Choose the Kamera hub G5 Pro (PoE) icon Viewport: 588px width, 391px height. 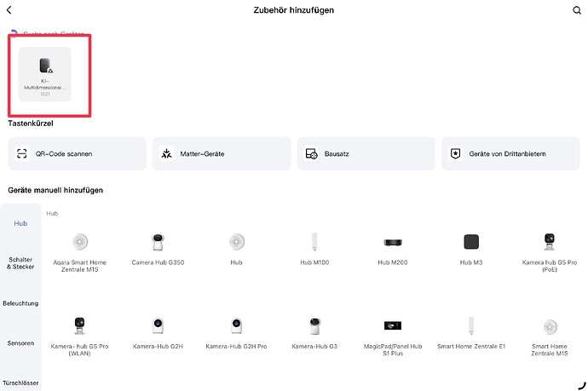coord(550,241)
